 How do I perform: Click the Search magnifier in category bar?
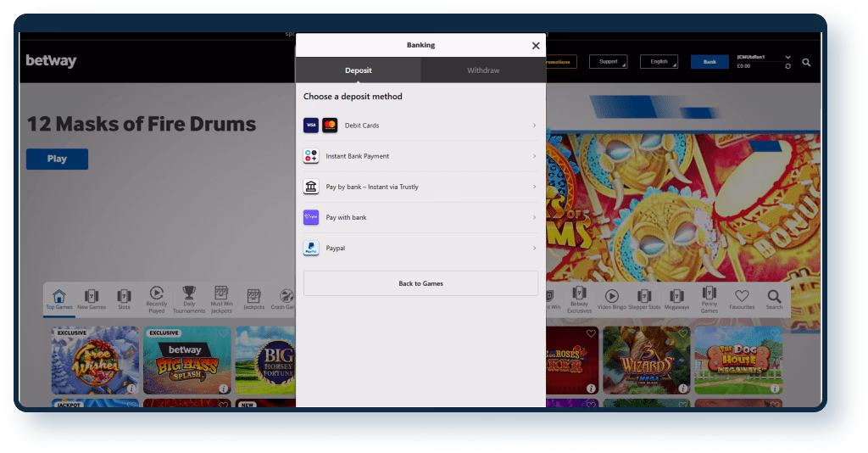(x=774, y=299)
